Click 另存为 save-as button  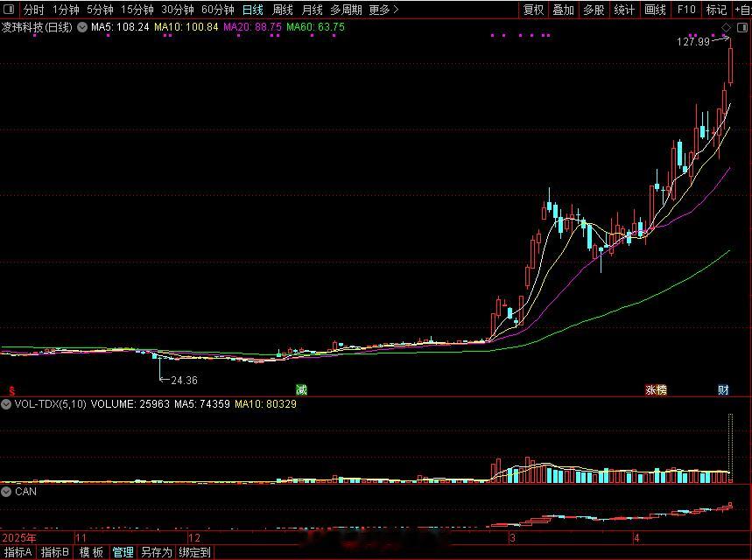(157, 552)
